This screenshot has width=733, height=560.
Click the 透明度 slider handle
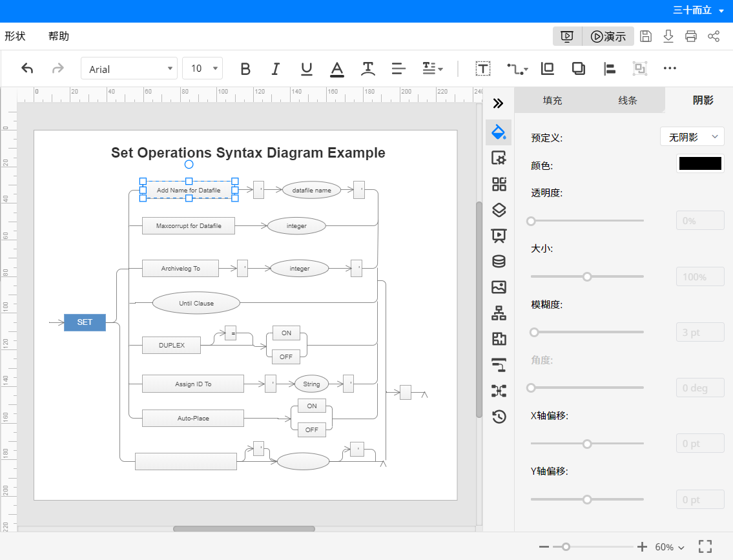coord(531,221)
